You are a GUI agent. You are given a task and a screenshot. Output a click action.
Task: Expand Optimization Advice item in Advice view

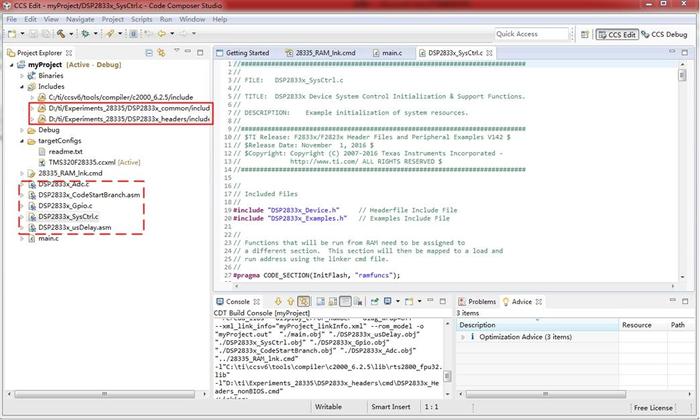463,337
